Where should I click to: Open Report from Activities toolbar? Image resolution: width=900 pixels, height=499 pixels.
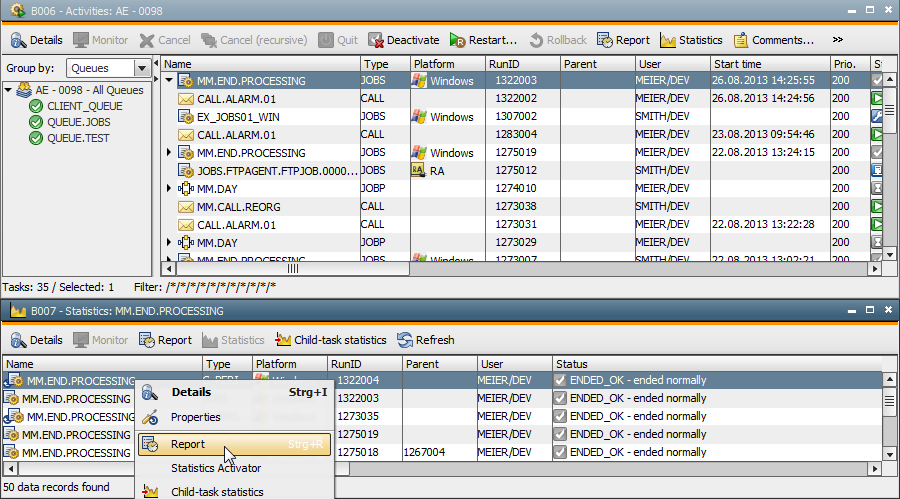click(623, 40)
